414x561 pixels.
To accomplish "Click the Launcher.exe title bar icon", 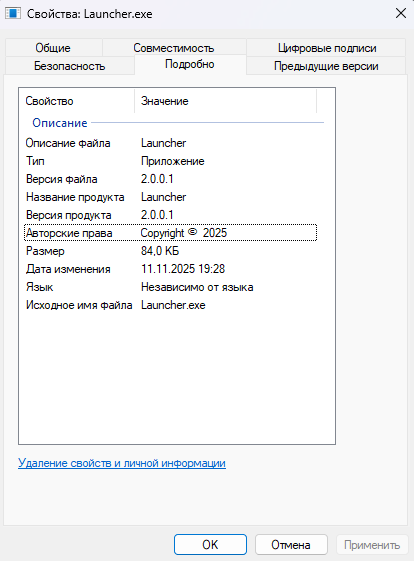I will 13,14.
